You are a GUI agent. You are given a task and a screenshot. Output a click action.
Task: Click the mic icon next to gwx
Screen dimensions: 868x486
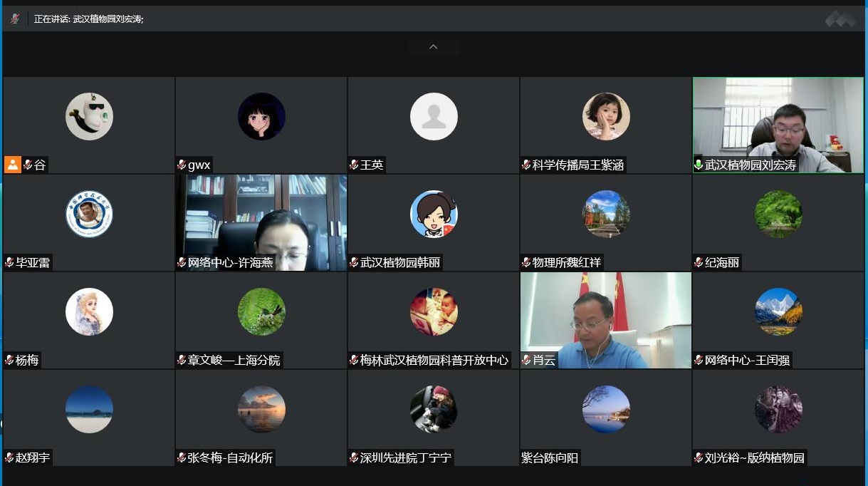182,165
